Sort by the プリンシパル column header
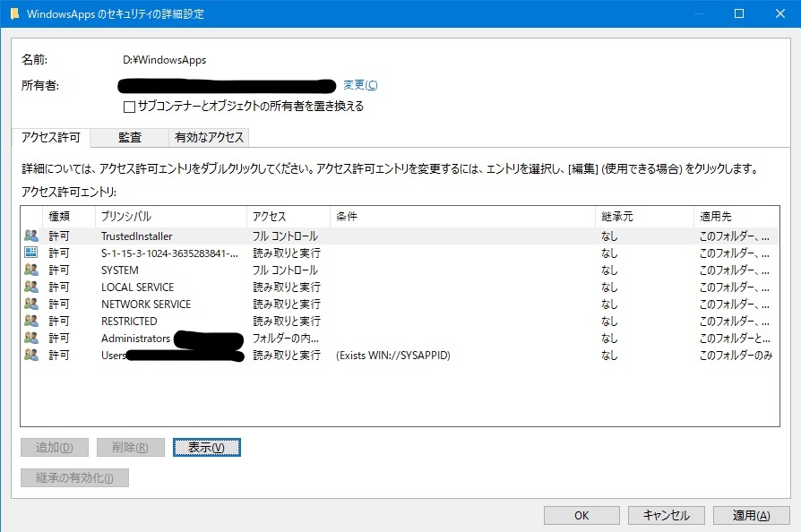This screenshot has width=801, height=532. click(170, 217)
